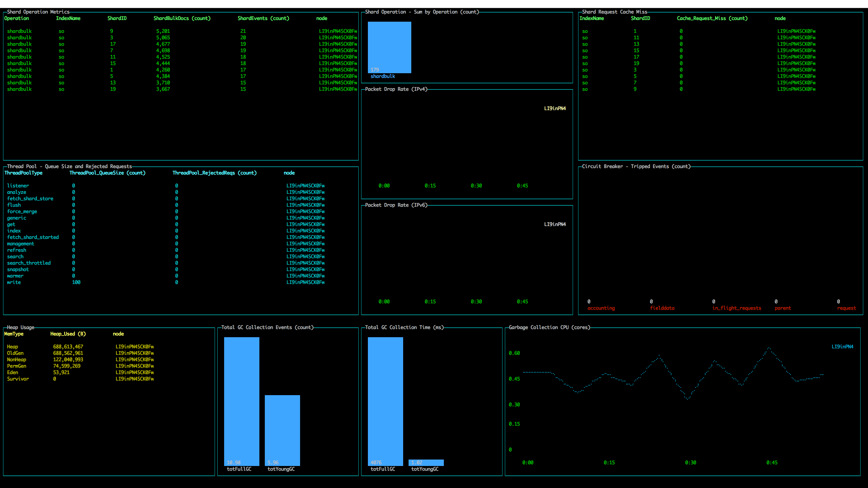Click the totYoungGC bar labeled 5.96
The width and height of the screenshot is (868, 488).
point(282,430)
